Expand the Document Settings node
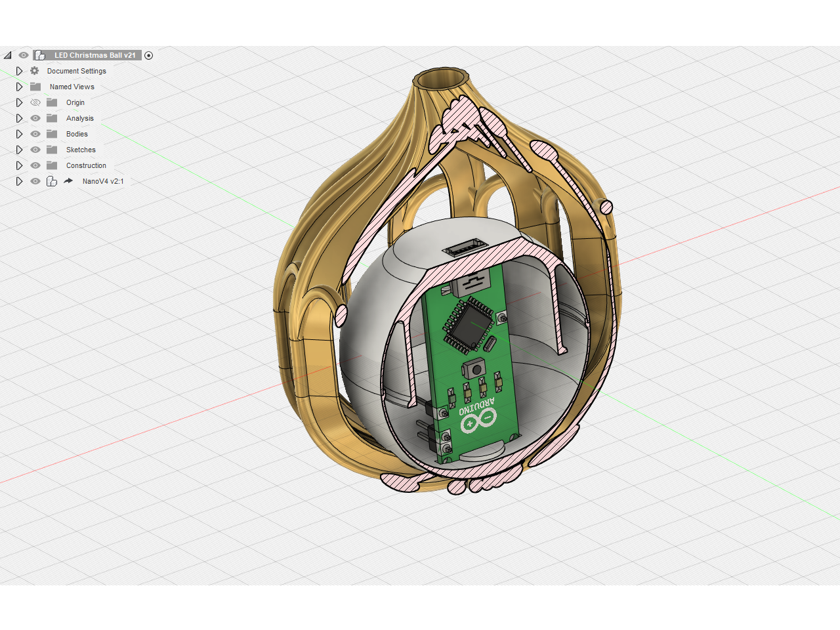Screen dimensions: 840x630 tap(19, 71)
